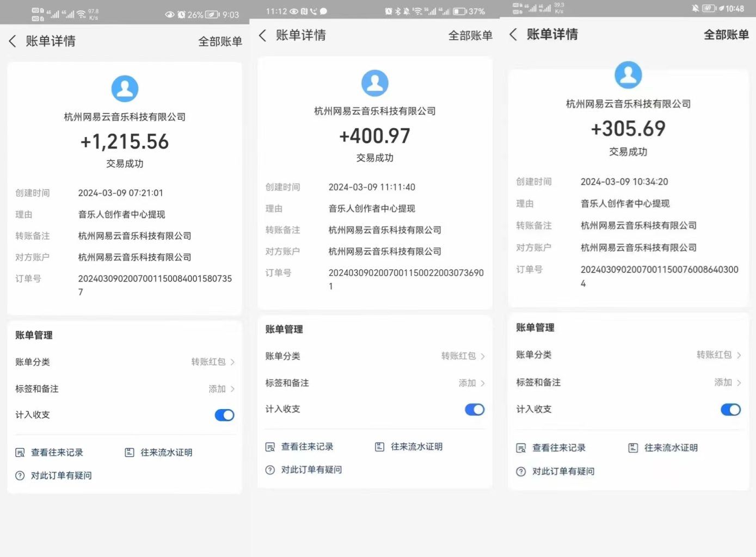Open 添加 tag chevron in +305.69 bill
The width and height of the screenshot is (756, 557).
739,383
